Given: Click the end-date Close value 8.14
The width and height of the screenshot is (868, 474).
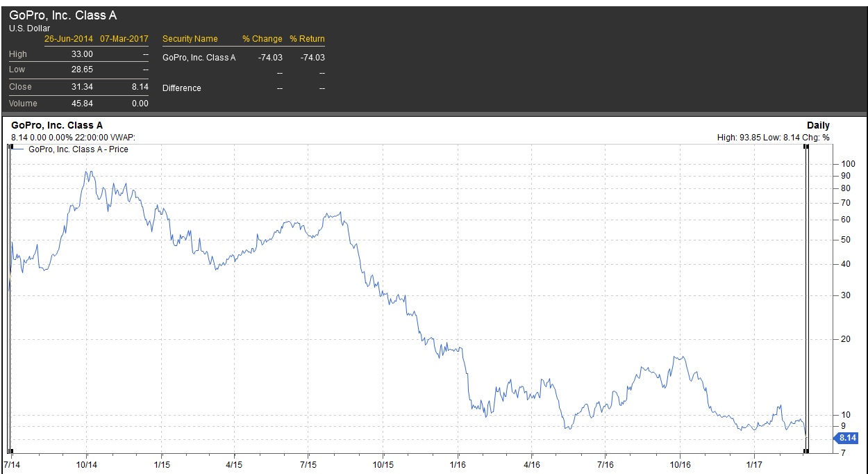Looking at the screenshot, I should (140, 87).
